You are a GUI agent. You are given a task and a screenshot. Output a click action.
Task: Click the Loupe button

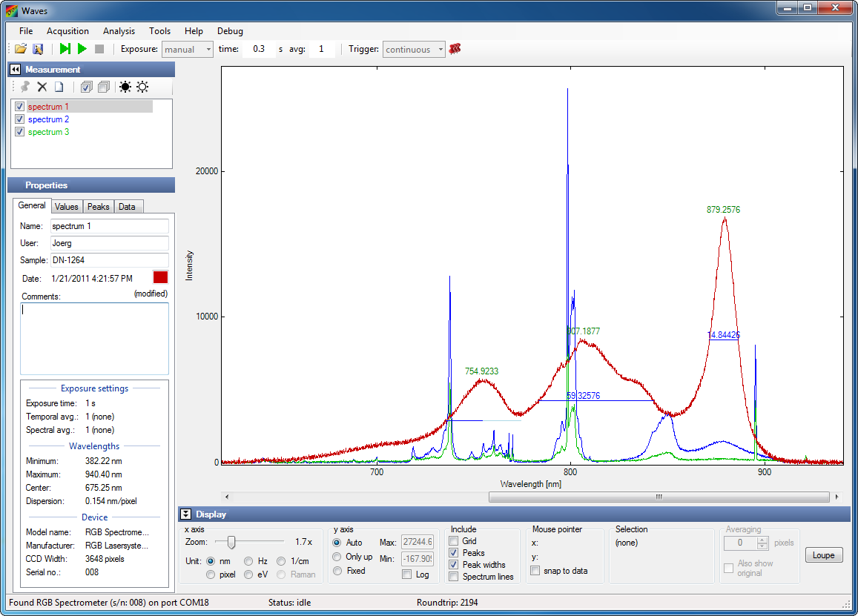[823, 555]
